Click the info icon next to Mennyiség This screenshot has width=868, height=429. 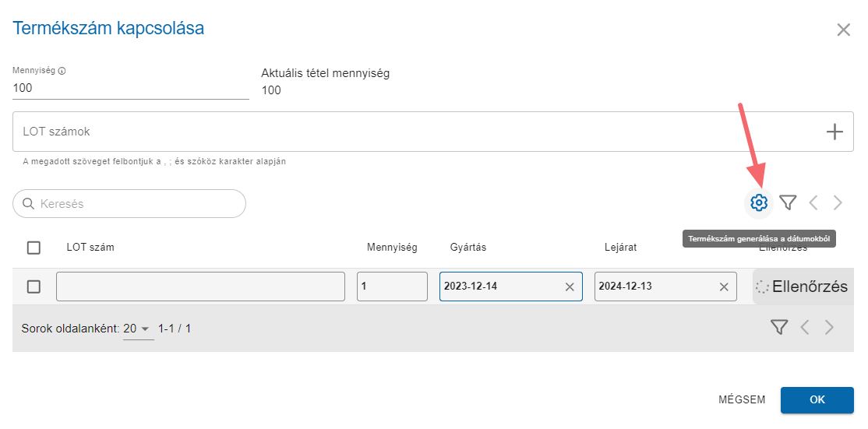62,71
